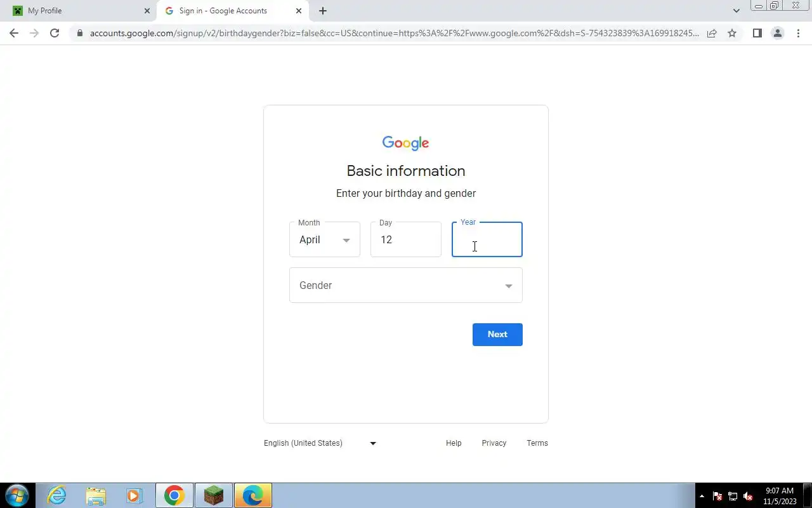The height and width of the screenshot is (508, 812).
Task: Open the Action Center flag icon
Action: [x=717, y=496]
